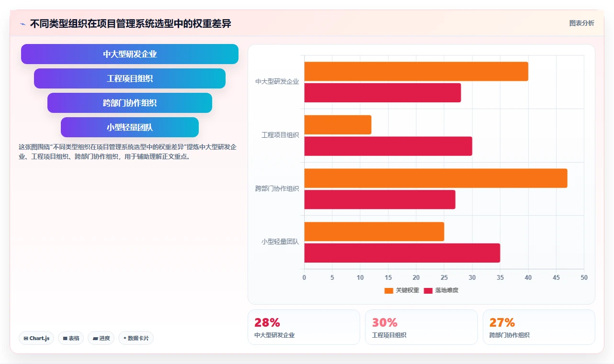Toggle the 落地难度 legend red swatch
The height and width of the screenshot is (364, 614).
pos(428,290)
